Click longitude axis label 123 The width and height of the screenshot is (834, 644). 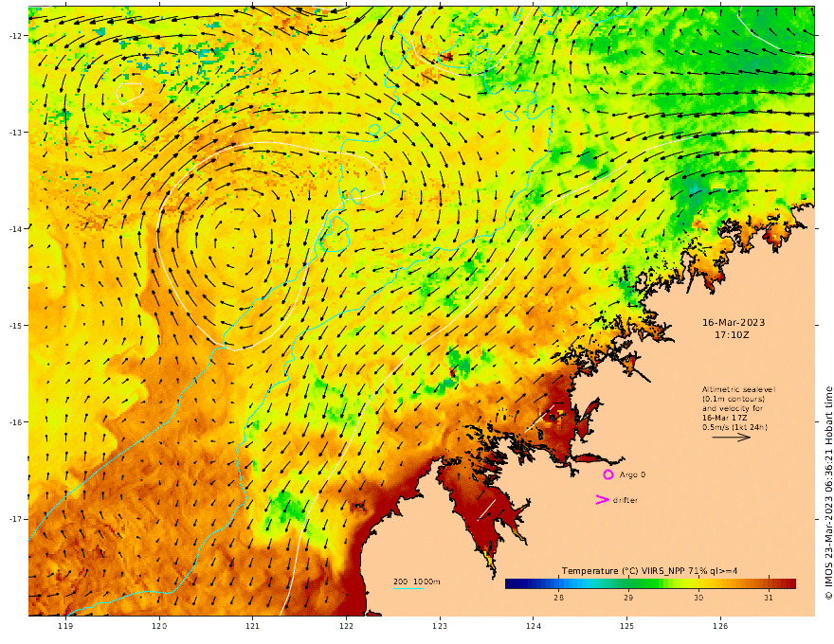pos(440,626)
